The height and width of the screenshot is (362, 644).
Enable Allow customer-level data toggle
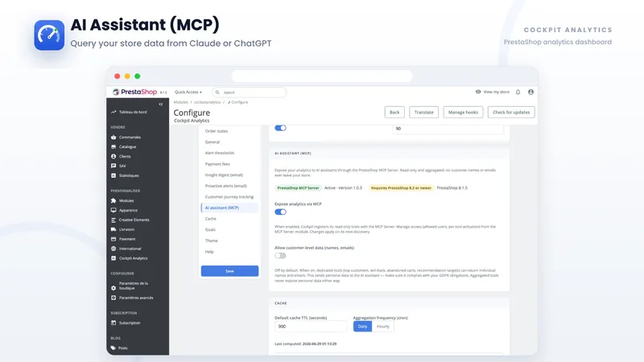(x=280, y=256)
